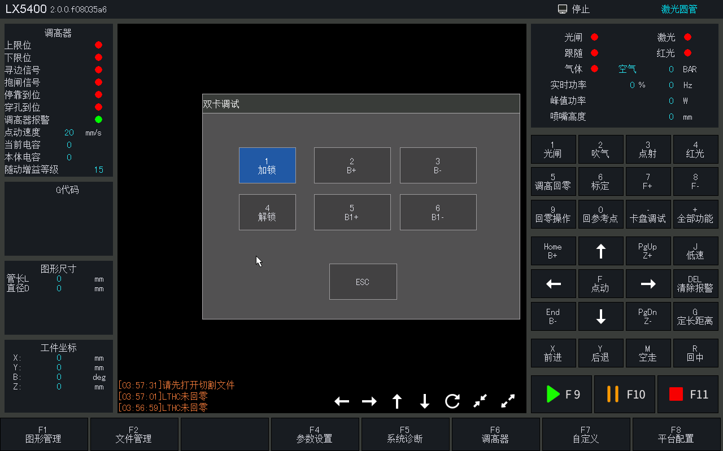
Task: Click the 卡盘调试 button
Action: [648, 214]
